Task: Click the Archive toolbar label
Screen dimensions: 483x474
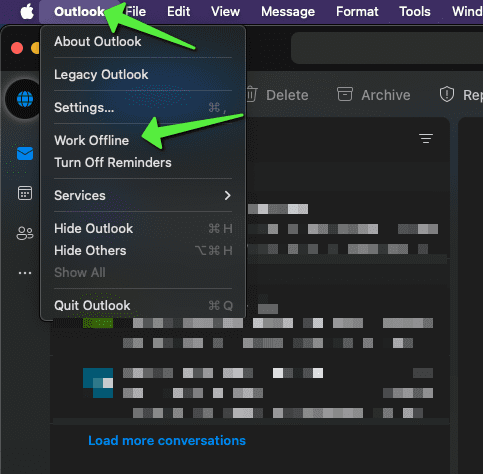Action: (x=386, y=95)
